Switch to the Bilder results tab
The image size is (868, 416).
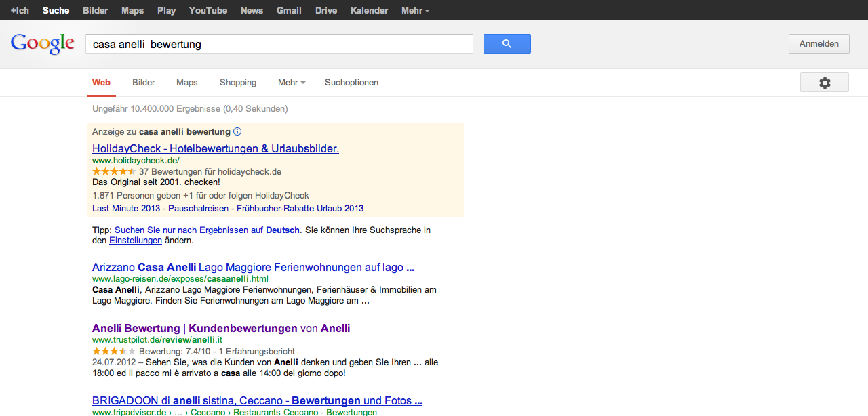(144, 83)
